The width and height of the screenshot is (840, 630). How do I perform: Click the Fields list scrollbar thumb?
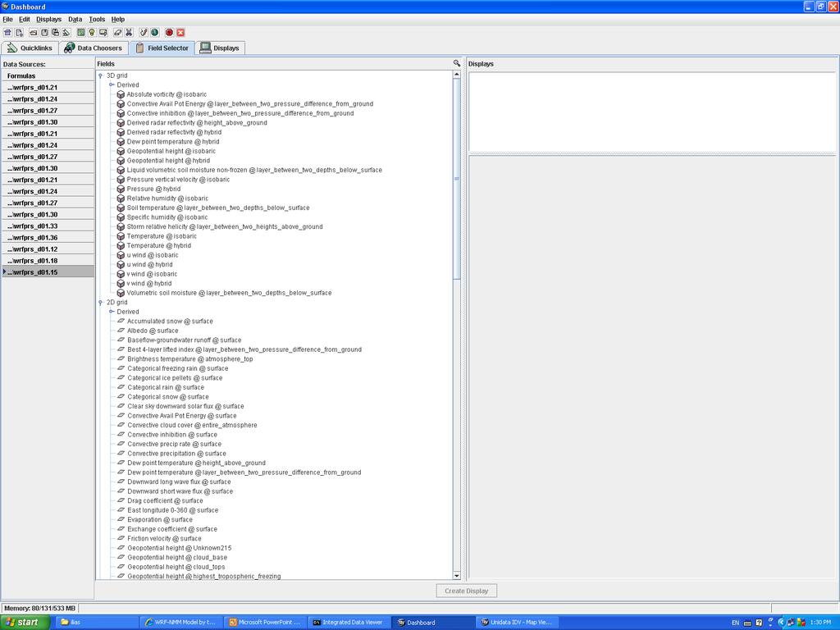pos(456,179)
